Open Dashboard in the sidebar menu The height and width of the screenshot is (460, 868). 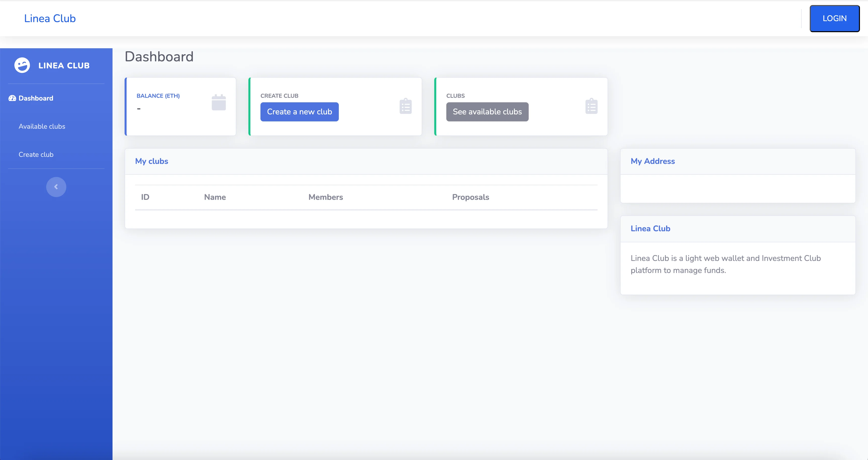36,98
